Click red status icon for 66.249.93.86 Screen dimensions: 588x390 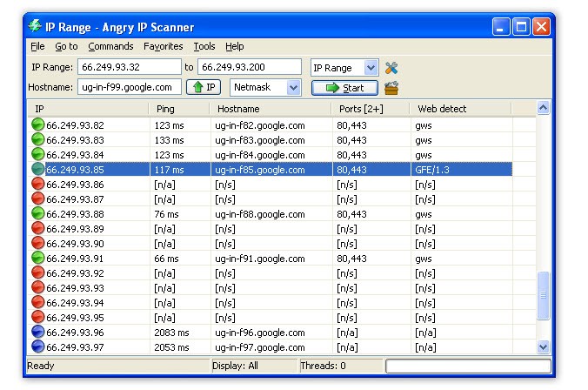[x=38, y=184]
